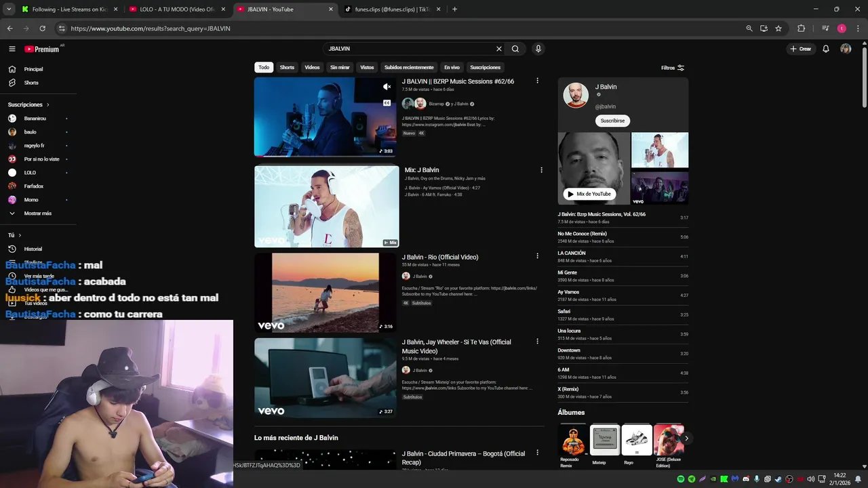Switch to the LOLO - A TU MODO tab

tap(176, 9)
